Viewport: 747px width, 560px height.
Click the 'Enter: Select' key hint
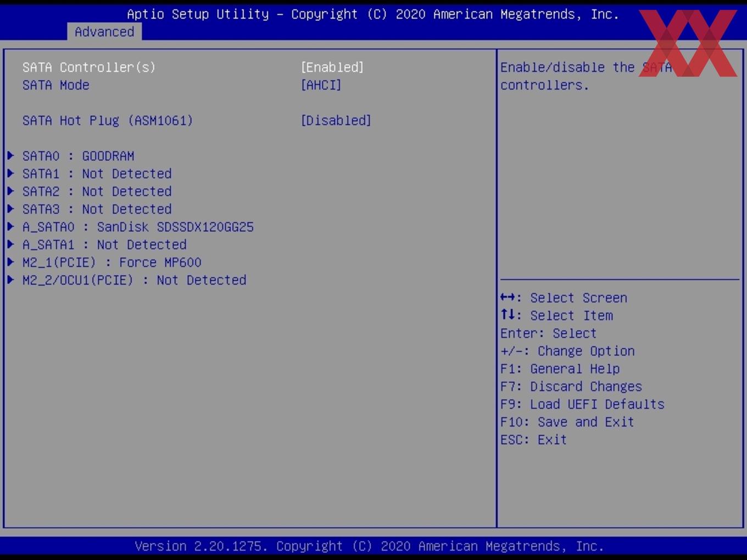coord(548,333)
